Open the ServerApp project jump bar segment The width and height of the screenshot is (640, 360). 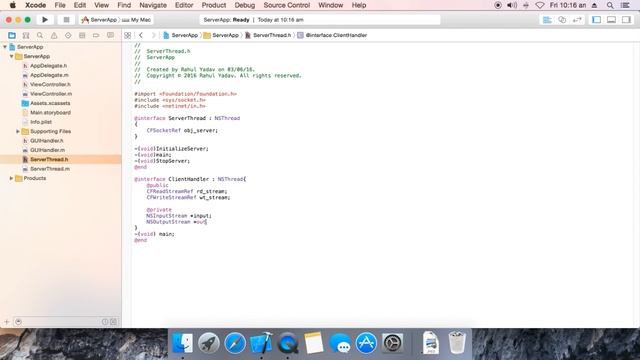tap(180, 36)
